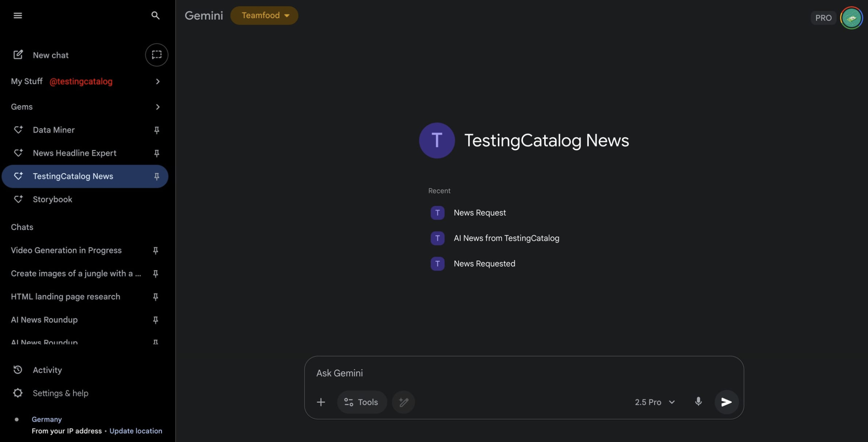Expand the Gems section chevron

coord(157,107)
